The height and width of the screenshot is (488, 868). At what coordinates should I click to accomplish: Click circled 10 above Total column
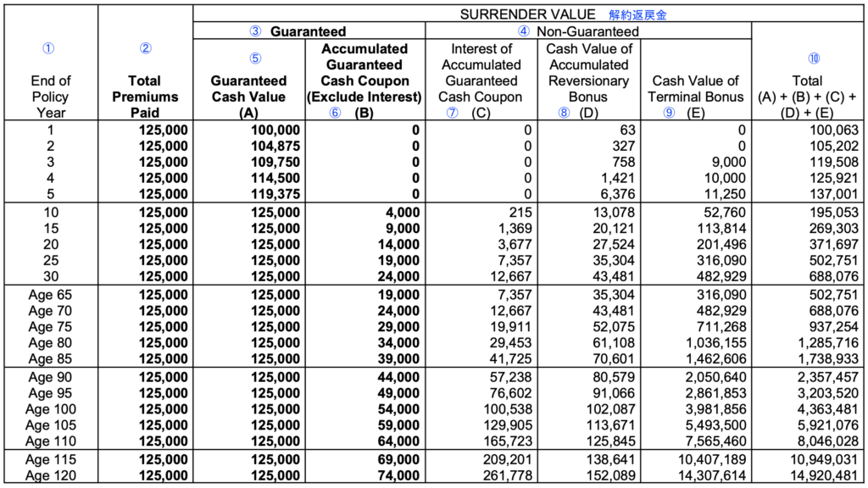[x=813, y=58]
